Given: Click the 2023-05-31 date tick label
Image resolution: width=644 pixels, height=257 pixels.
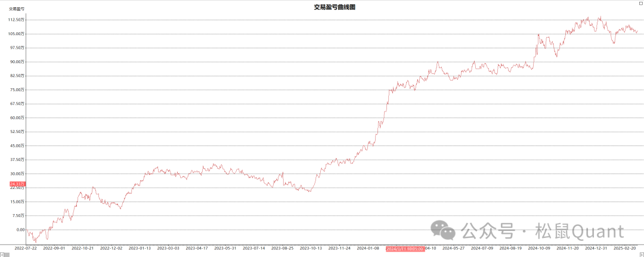Looking at the screenshot, I should point(225,248).
